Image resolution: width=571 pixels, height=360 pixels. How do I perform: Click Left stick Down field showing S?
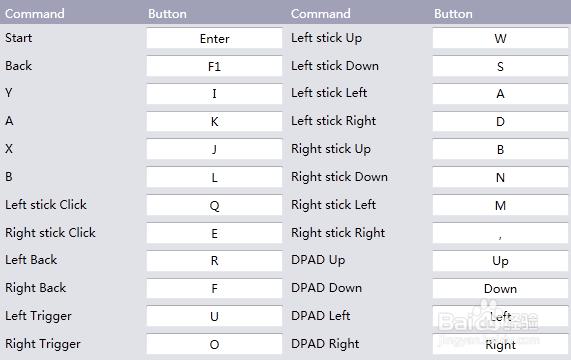click(x=500, y=66)
